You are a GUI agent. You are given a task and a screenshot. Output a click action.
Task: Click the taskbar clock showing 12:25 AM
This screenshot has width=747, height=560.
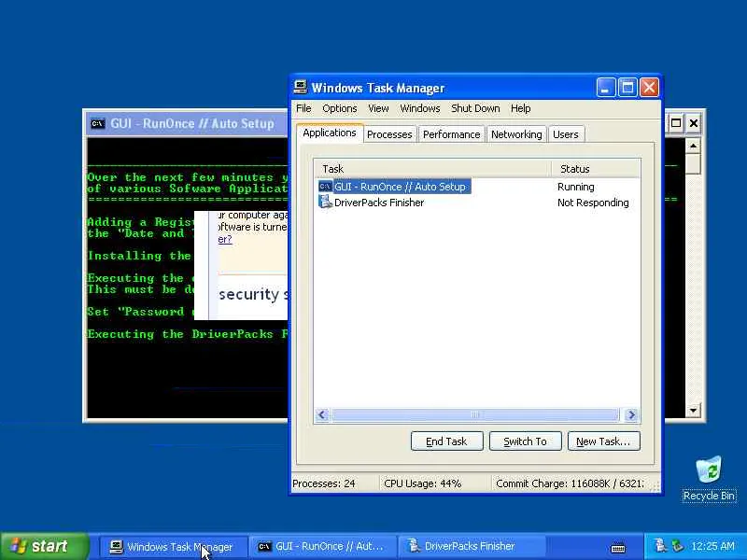[712, 546]
